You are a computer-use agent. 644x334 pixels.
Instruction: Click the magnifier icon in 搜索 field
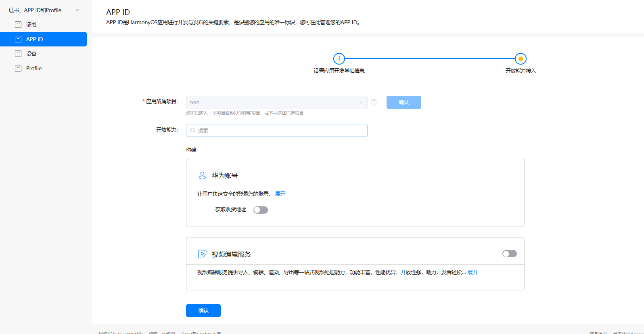point(192,130)
